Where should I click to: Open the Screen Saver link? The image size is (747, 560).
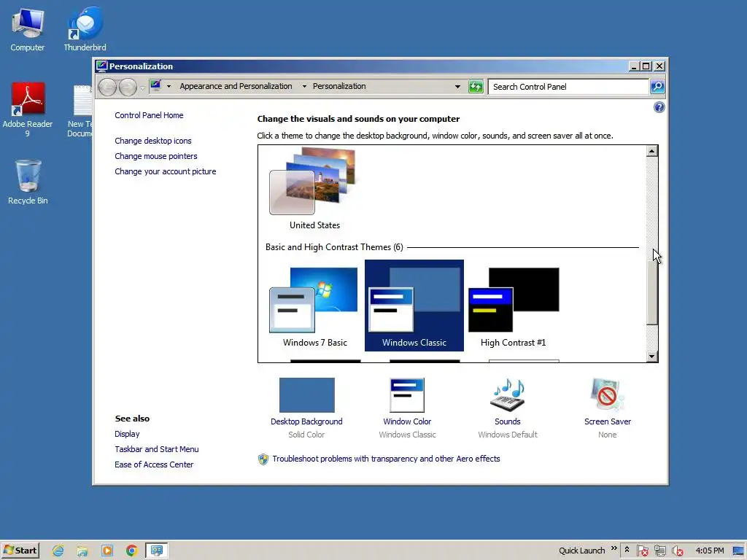coord(608,421)
